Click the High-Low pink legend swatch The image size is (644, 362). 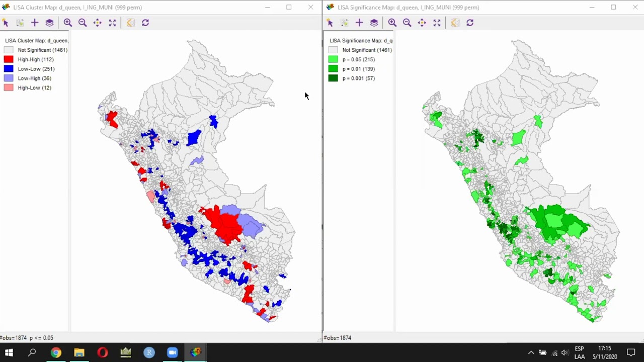(9, 88)
